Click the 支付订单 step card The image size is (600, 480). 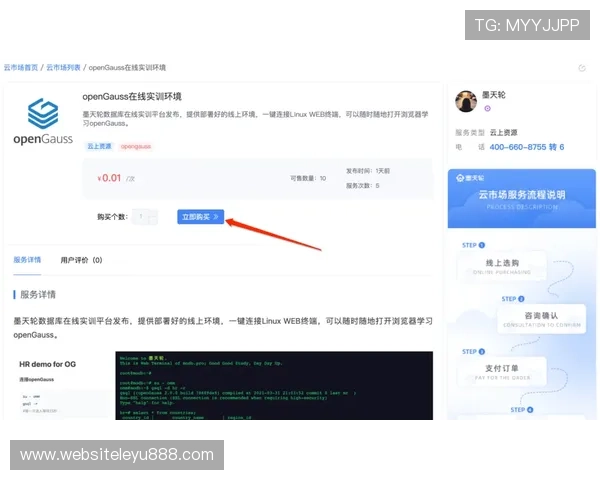pyautogui.click(x=502, y=372)
